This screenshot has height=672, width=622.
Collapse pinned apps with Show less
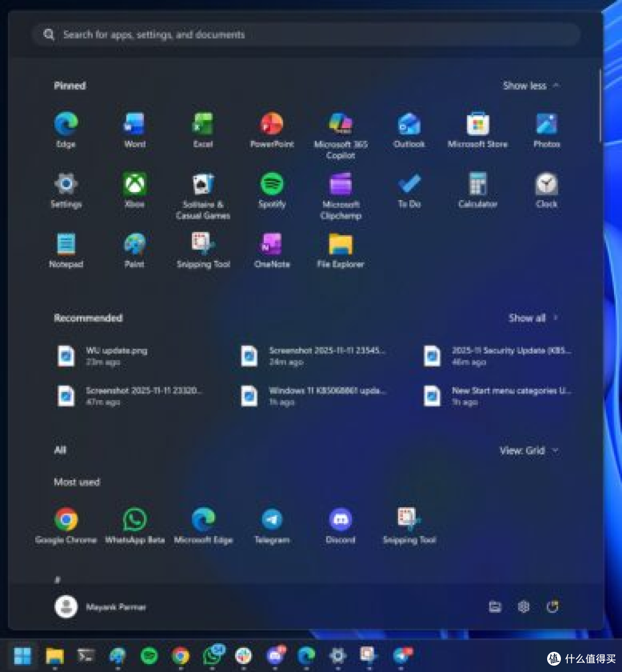point(531,86)
